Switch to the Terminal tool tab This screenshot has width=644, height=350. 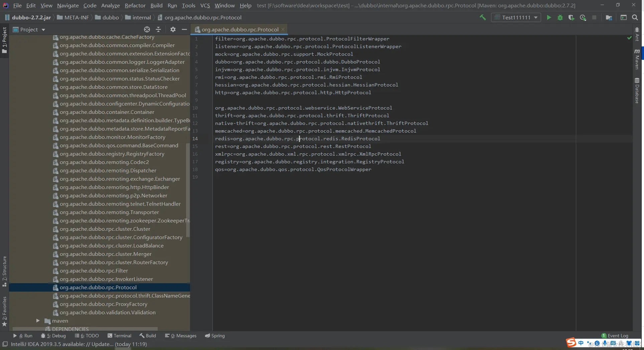tap(119, 336)
